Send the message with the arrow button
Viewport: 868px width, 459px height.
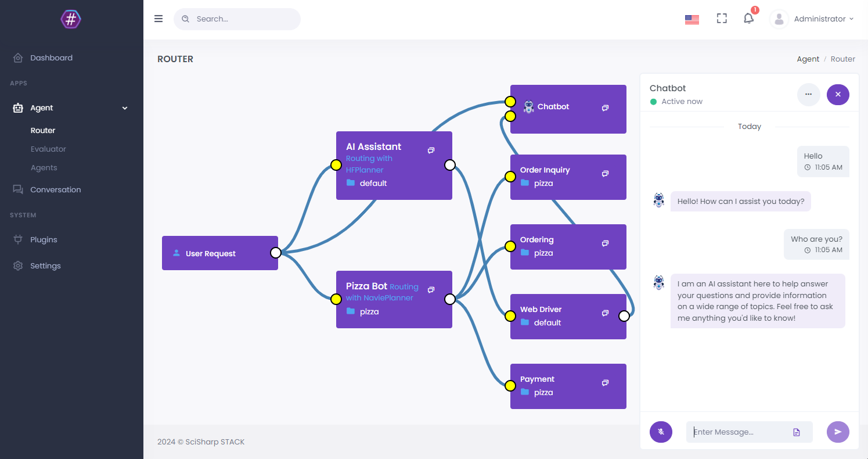pyautogui.click(x=838, y=432)
